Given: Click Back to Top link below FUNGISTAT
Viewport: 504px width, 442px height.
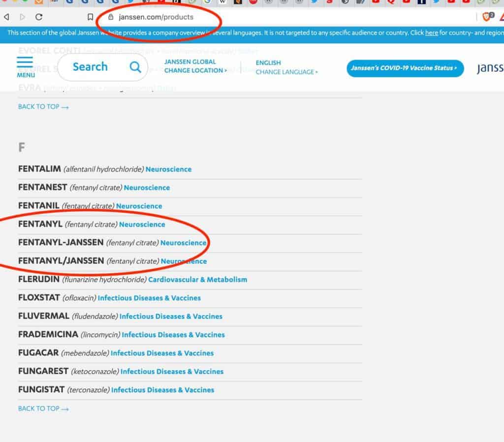Looking at the screenshot, I should (43, 409).
